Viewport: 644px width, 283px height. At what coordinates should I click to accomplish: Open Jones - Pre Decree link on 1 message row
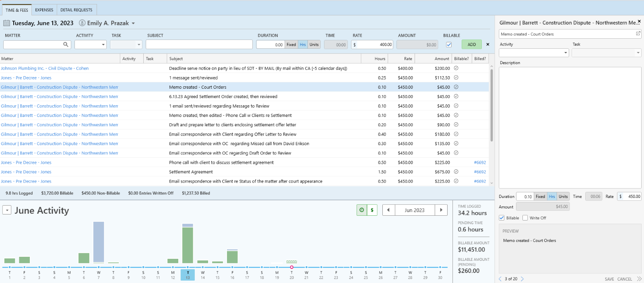click(x=26, y=78)
